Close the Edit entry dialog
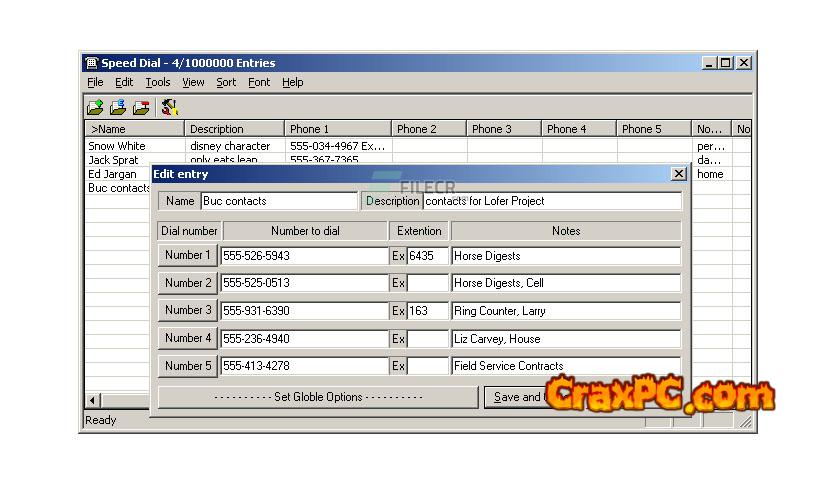836x484 pixels. tap(678, 174)
